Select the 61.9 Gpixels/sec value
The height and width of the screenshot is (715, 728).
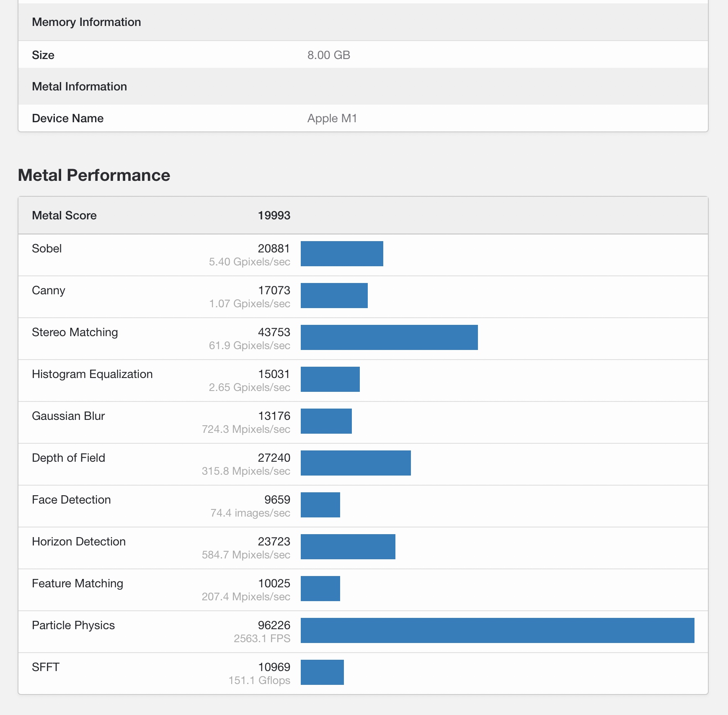(250, 346)
